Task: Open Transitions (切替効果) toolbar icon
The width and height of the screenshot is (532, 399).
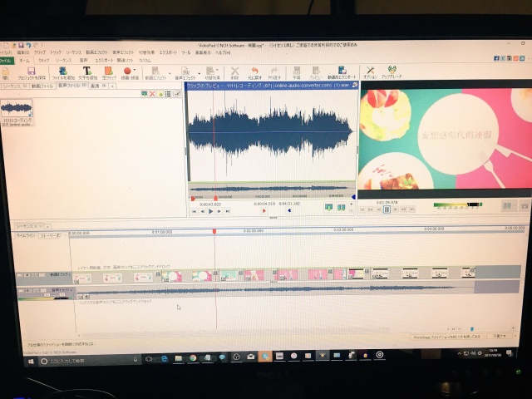Action: pyautogui.click(x=210, y=71)
